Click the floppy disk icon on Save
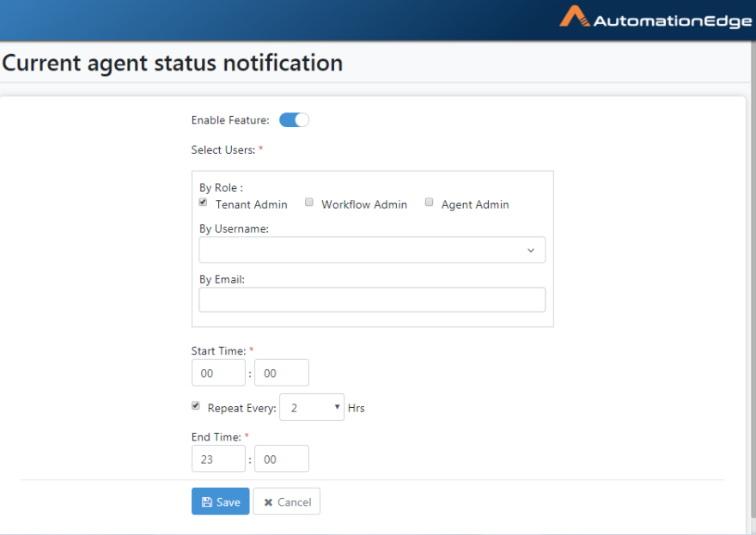The image size is (756, 535). point(207,502)
